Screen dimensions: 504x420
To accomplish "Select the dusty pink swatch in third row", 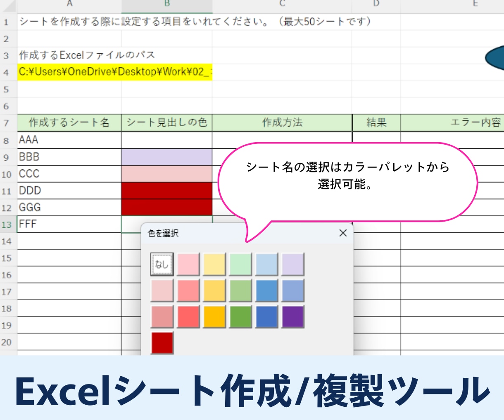I will coord(162,317).
